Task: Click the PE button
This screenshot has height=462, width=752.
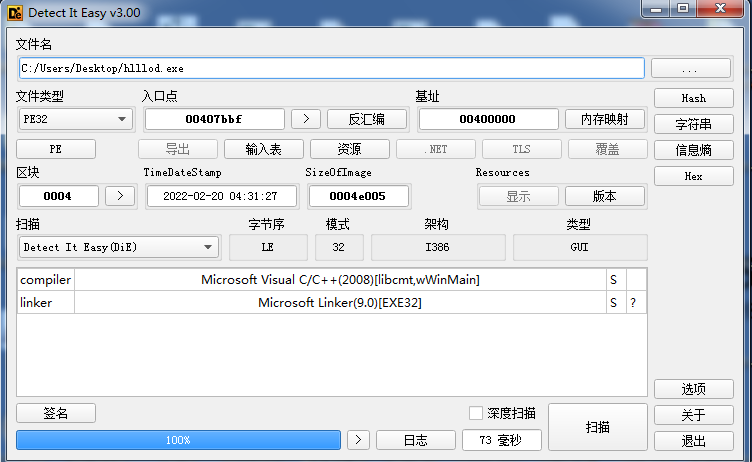Action: [56, 149]
